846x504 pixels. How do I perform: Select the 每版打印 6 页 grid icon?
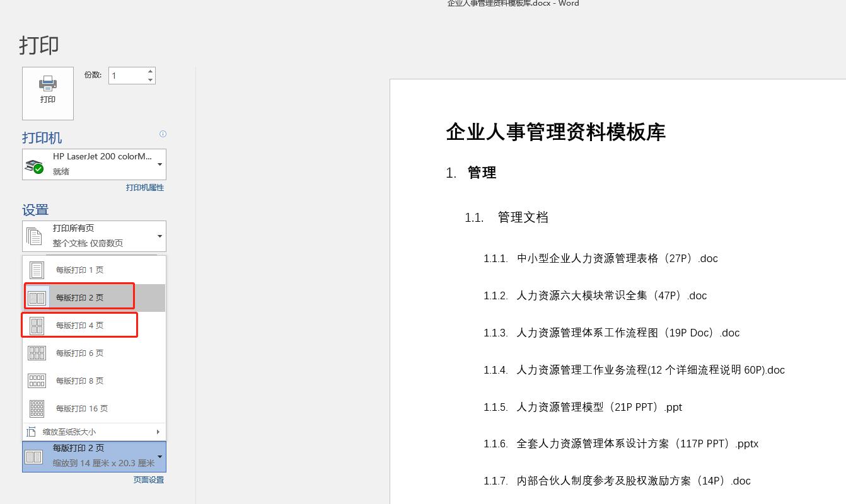[x=37, y=353]
